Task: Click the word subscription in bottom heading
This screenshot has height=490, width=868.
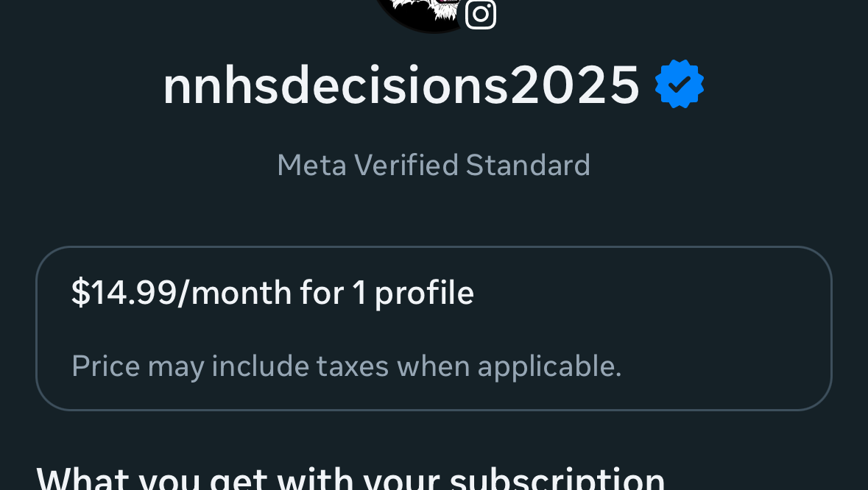Action: click(x=557, y=480)
